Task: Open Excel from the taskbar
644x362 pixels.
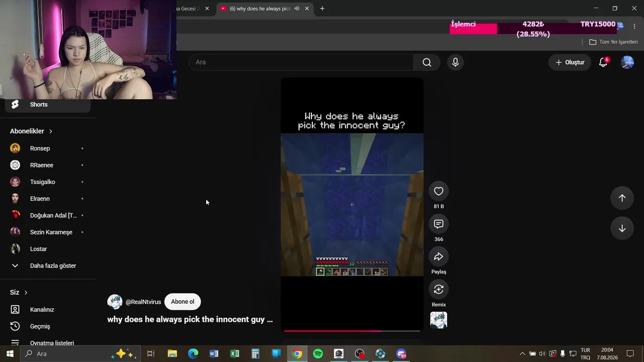Action: [234, 354]
